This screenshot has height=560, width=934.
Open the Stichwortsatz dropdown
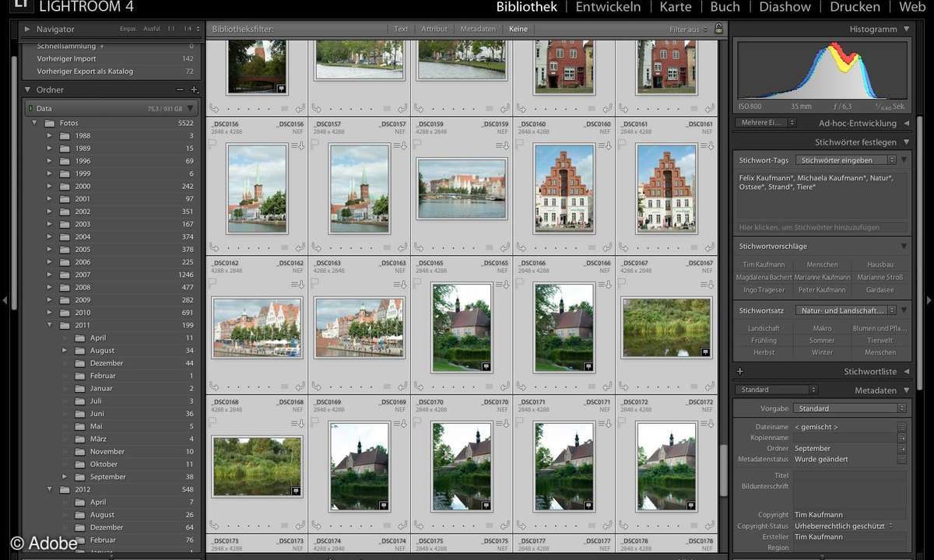[848, 310]
